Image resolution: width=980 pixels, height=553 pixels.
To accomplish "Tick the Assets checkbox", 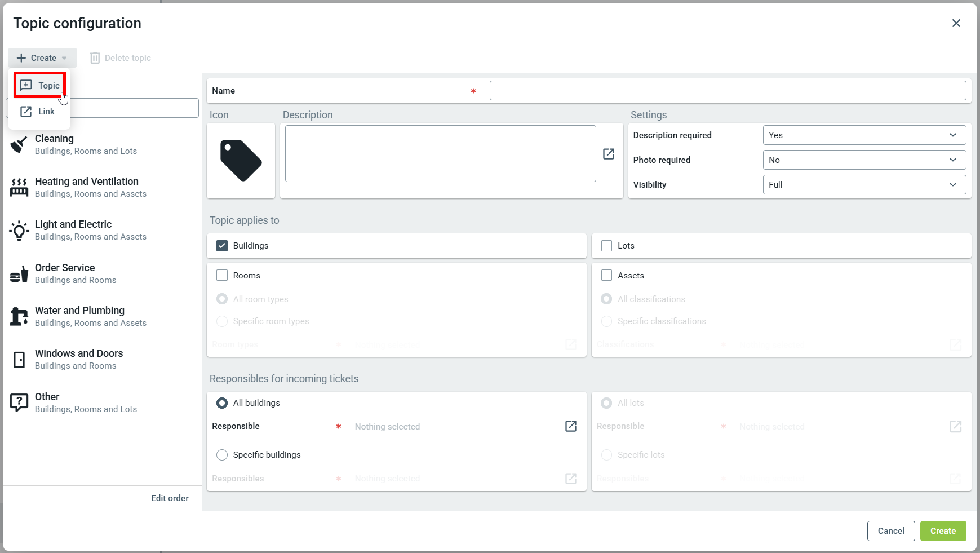I will tap(606, 276).
